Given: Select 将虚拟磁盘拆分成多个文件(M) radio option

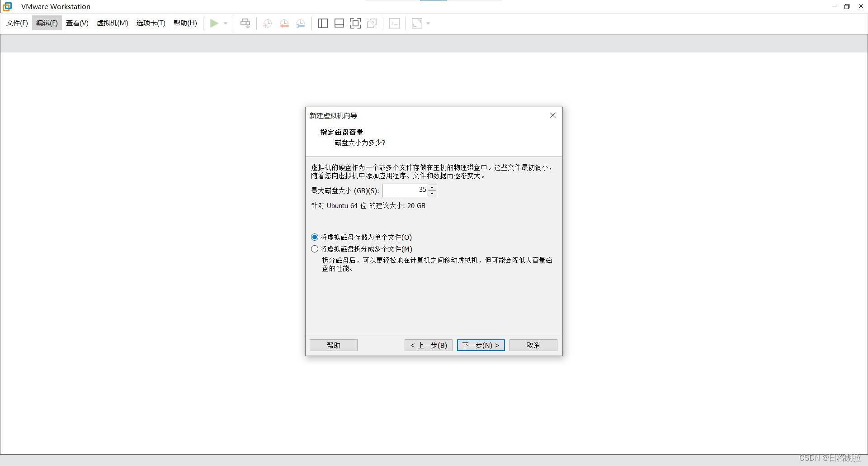Looking at the screenshot, I should point(362,249).
